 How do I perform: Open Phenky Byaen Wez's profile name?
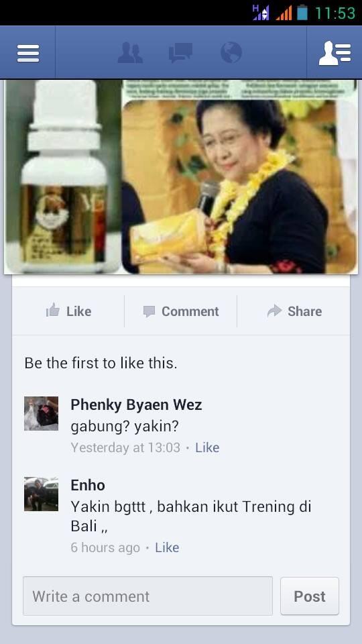pos(136,405)
